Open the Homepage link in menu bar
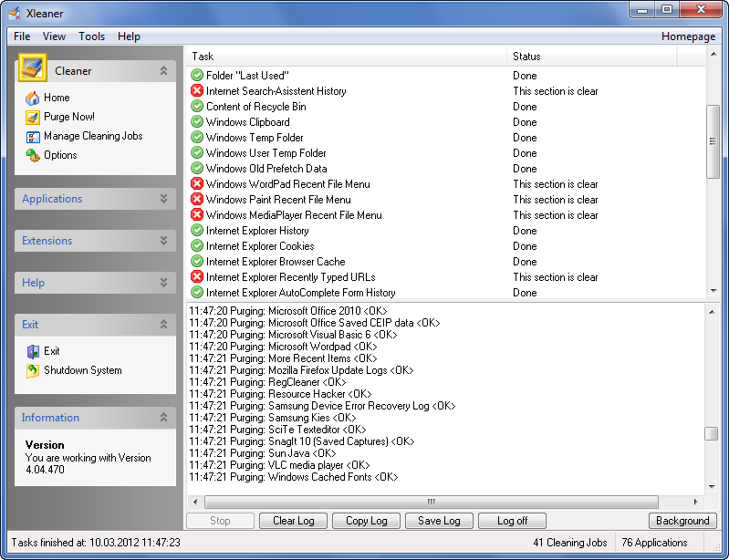Viewport: 729px width, 560px height. point(688,36)
